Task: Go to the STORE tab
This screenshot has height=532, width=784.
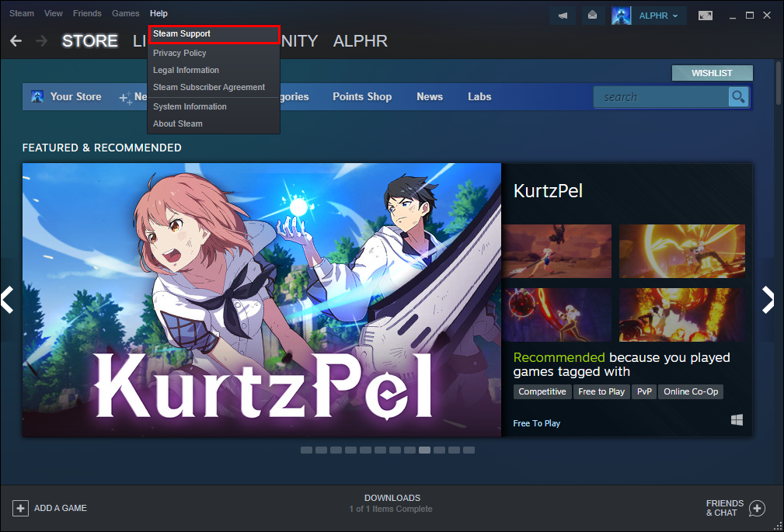Action: pyautogui.click(x=90, y=41)
